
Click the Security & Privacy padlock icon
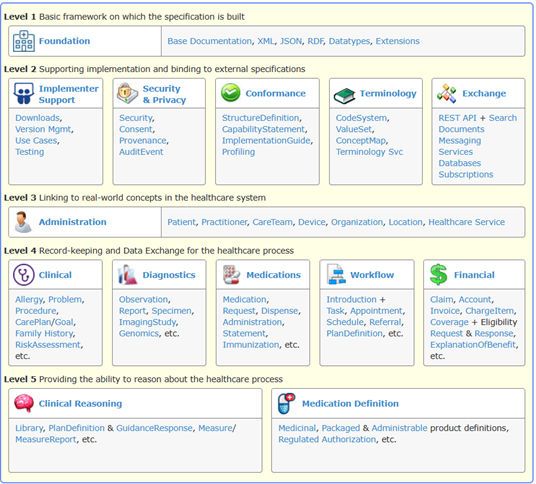[x=128, y=93]
